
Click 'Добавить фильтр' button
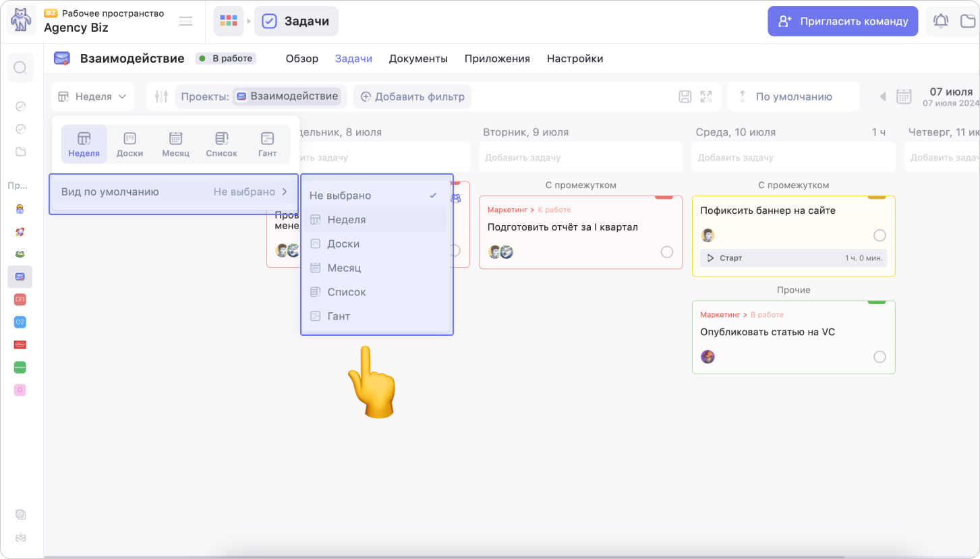click(412, 96)
